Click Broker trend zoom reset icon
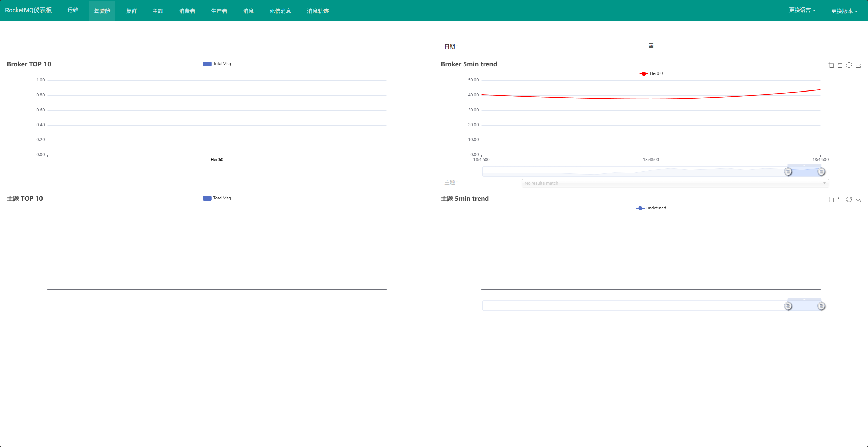Image resolution: width=868 pixels, height=447 pixels. click(840, 65)
